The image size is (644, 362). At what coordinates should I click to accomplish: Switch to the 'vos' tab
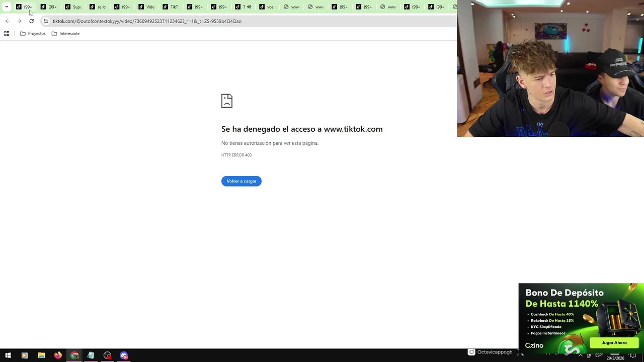click(267, 7)
